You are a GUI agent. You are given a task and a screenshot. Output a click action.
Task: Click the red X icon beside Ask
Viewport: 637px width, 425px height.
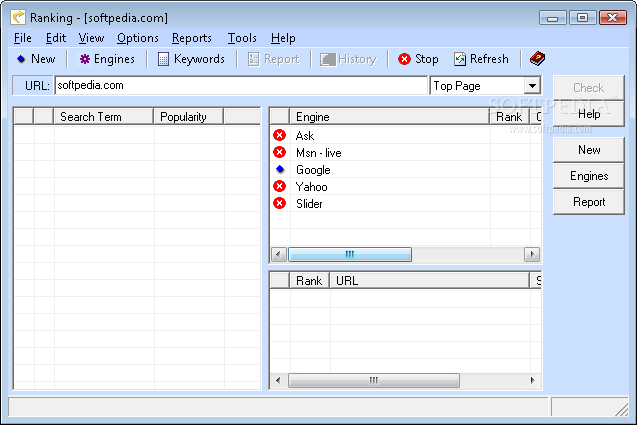pos(280,135)
